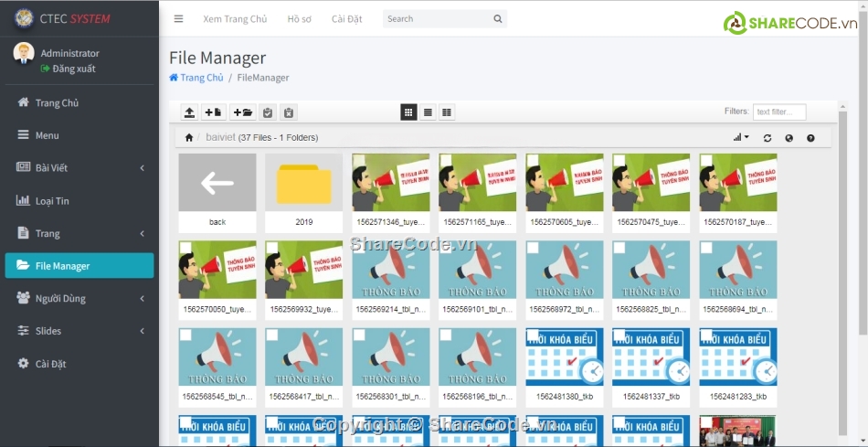The width and height of the screenshot is (868, 447).
Task: Open the Menu sidebar item
Action: coord(79,135)
